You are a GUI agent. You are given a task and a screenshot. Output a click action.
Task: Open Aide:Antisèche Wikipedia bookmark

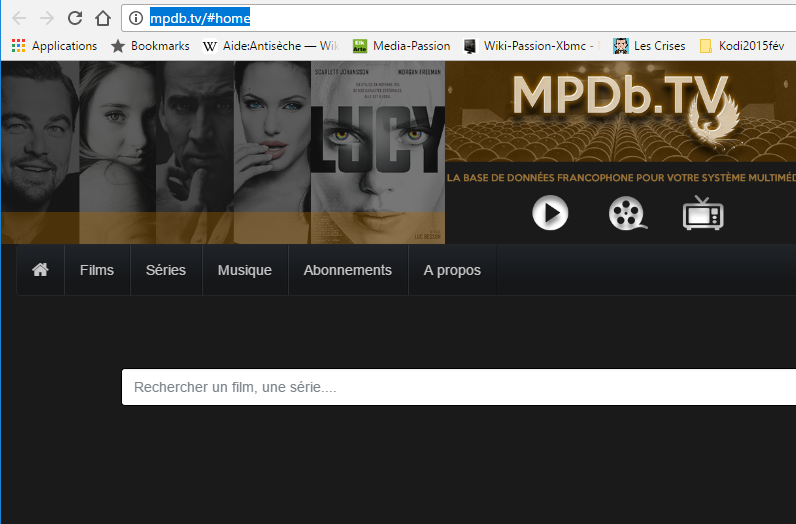pos(271,46)
